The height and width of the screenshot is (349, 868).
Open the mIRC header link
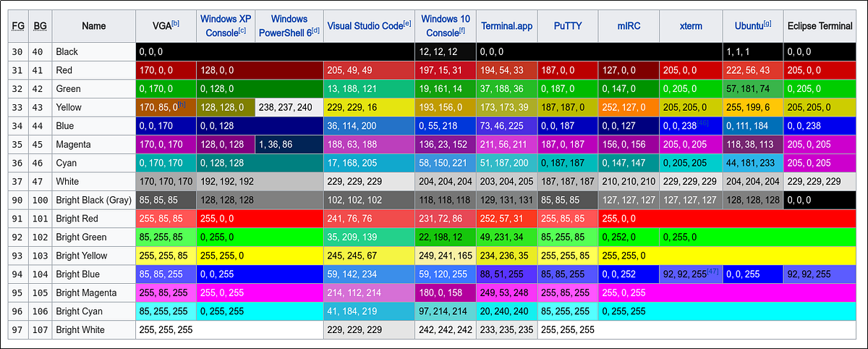point(628,26)
